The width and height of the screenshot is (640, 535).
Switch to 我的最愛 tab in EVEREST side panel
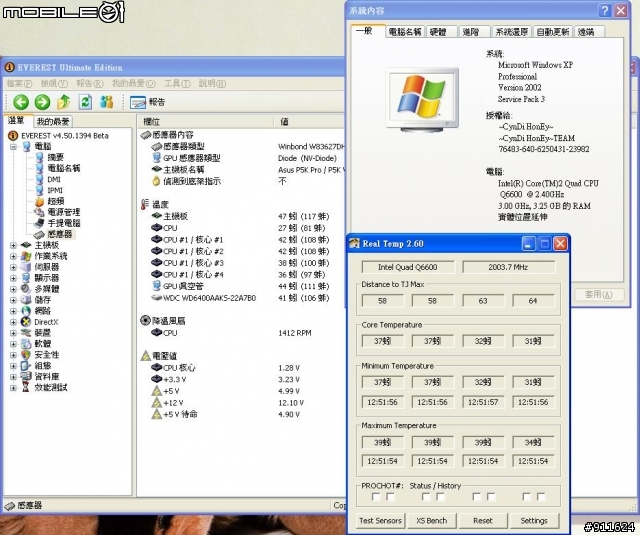coord(53,121)
